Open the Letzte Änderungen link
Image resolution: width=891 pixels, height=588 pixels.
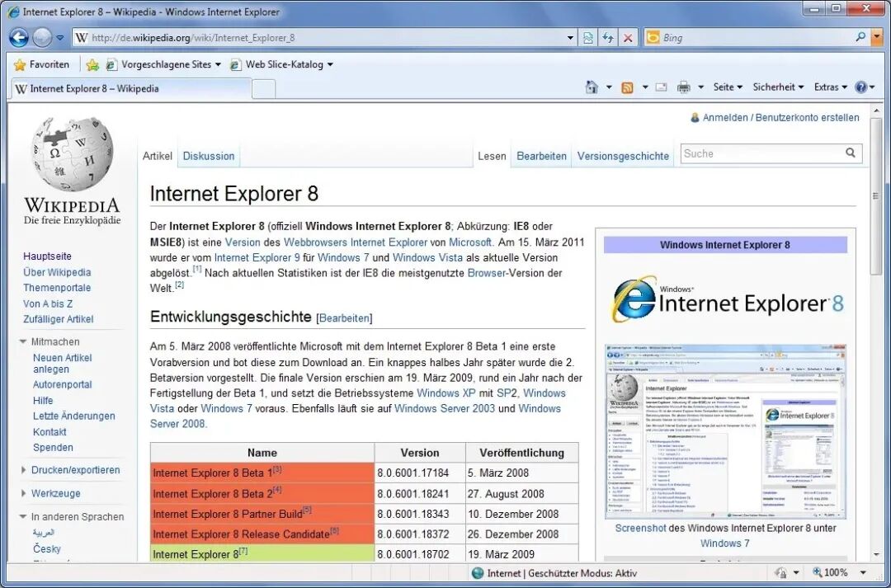click(74, 416)
